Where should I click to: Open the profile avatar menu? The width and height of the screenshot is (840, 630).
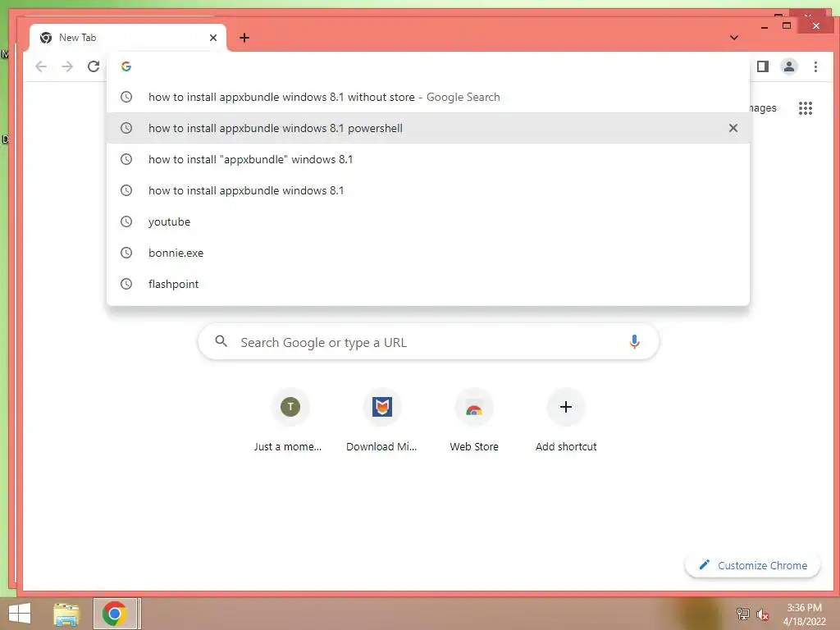coord(788,66)
